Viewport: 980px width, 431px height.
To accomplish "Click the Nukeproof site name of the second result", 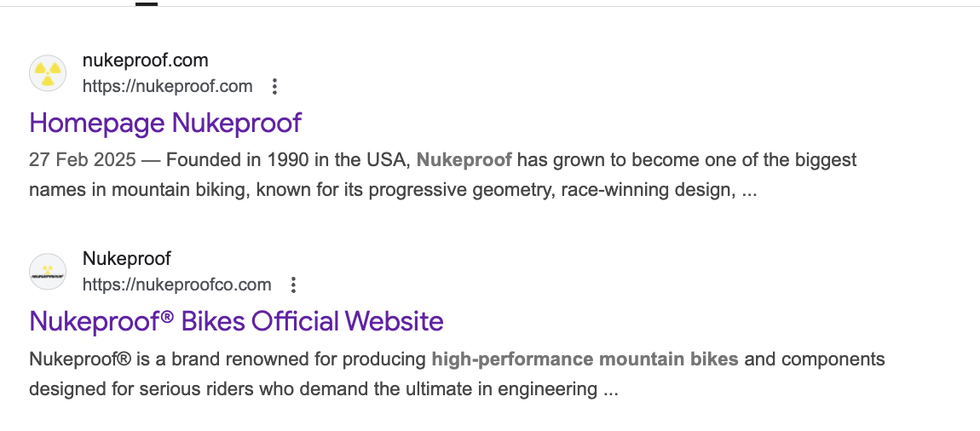I will [x=126, y=258].
